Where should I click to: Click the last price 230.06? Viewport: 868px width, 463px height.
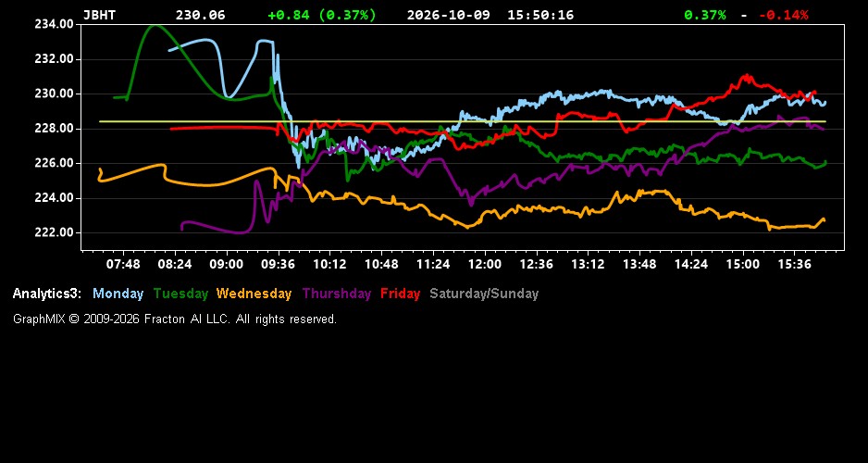pos(201,15)
